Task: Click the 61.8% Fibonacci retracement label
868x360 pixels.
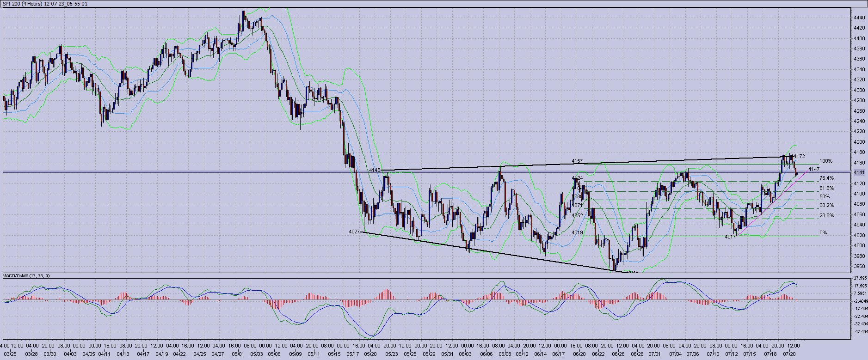Action: [x=826, y=189]
